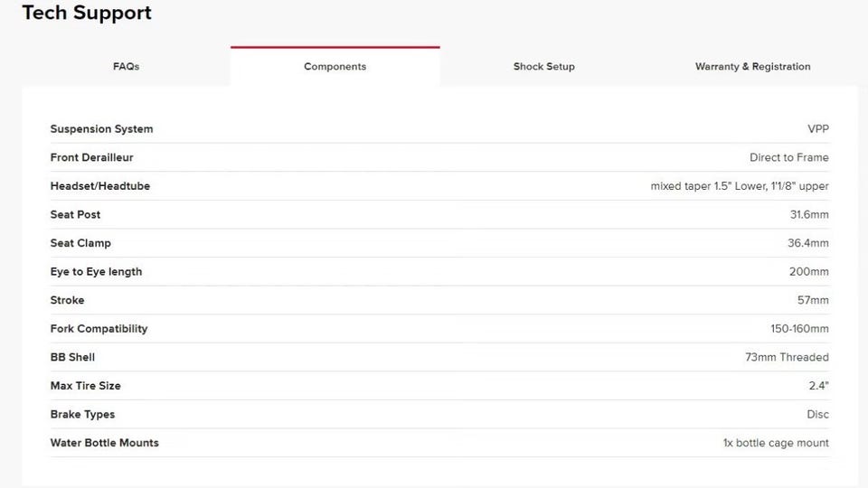Select the Components tab

click(335, 66)
